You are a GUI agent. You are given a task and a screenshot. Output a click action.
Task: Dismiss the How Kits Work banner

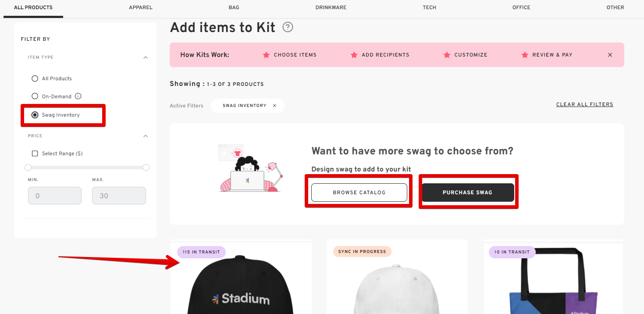[610, 55]
